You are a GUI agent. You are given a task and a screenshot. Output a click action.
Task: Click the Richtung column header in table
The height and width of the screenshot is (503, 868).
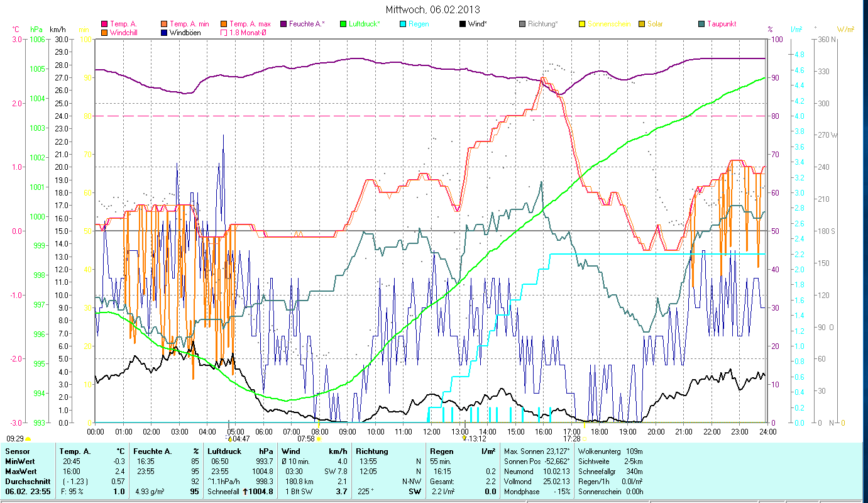pyautogui.click(x=371, y=451)
